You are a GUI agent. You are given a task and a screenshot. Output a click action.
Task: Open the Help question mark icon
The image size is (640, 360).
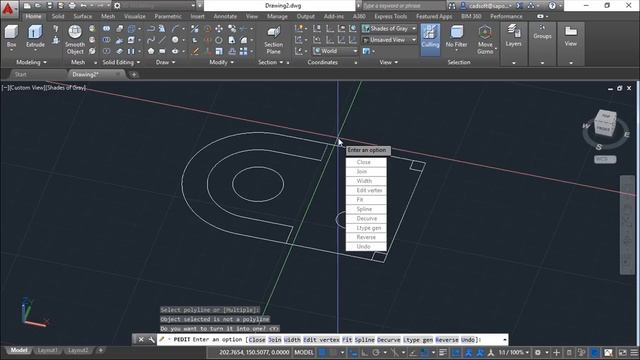click(552, 6)
